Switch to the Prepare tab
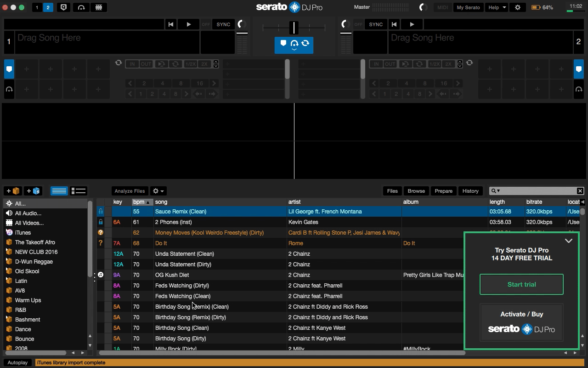Image resolution: width=588 pixels, height=368 pixels. [x=443, y=191]
